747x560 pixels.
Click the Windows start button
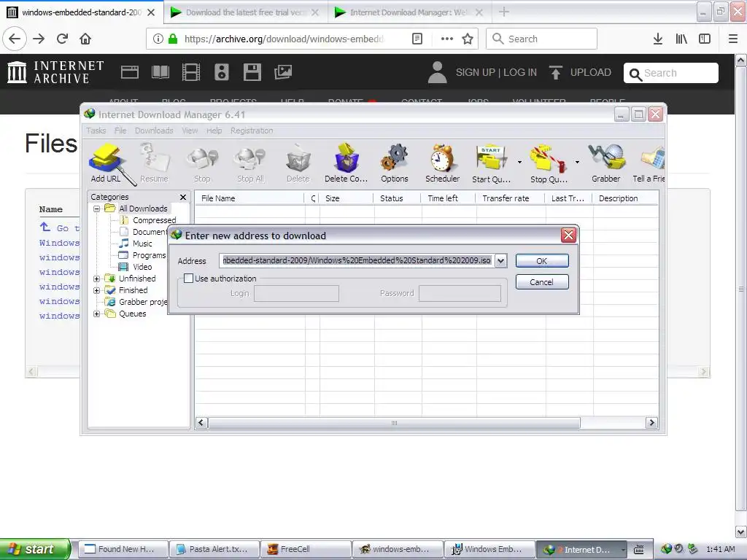click(35, 549)
